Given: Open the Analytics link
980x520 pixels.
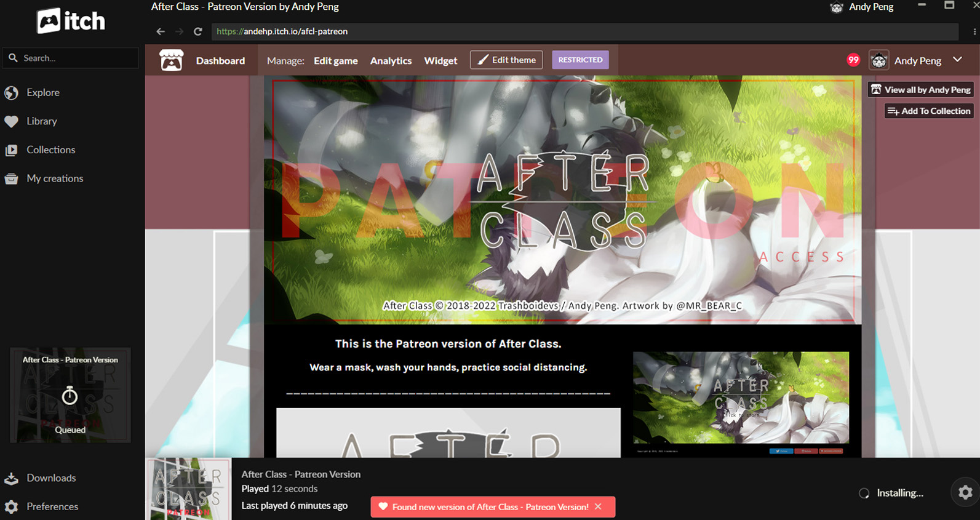Looking at the screenshot, I should pos(391,61).
